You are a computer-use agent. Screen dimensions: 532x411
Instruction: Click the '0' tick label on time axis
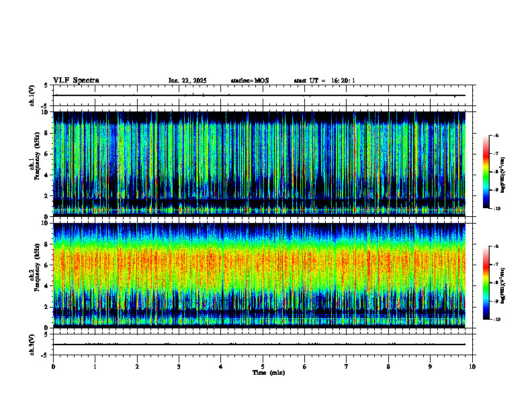point(53,367)
